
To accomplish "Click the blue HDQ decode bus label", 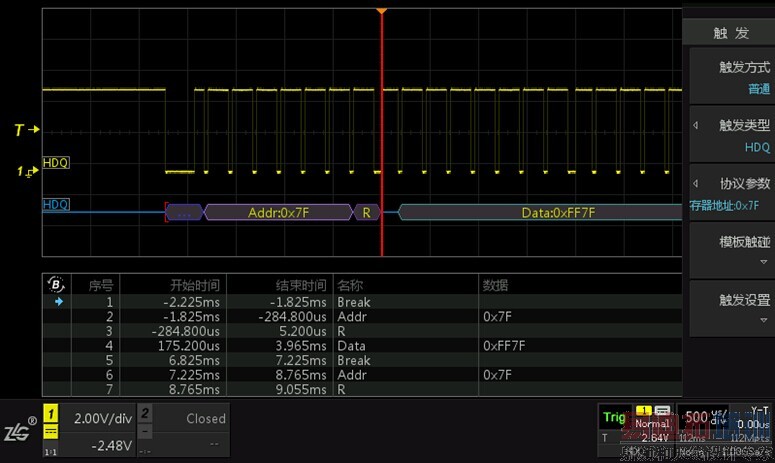I will [x=56, y=205].
